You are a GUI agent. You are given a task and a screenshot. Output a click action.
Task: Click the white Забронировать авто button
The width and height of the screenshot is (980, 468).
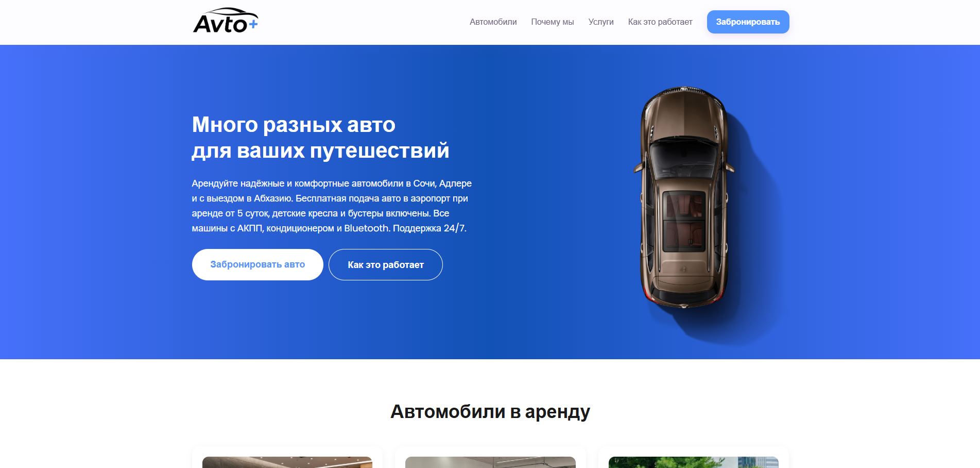257,264
